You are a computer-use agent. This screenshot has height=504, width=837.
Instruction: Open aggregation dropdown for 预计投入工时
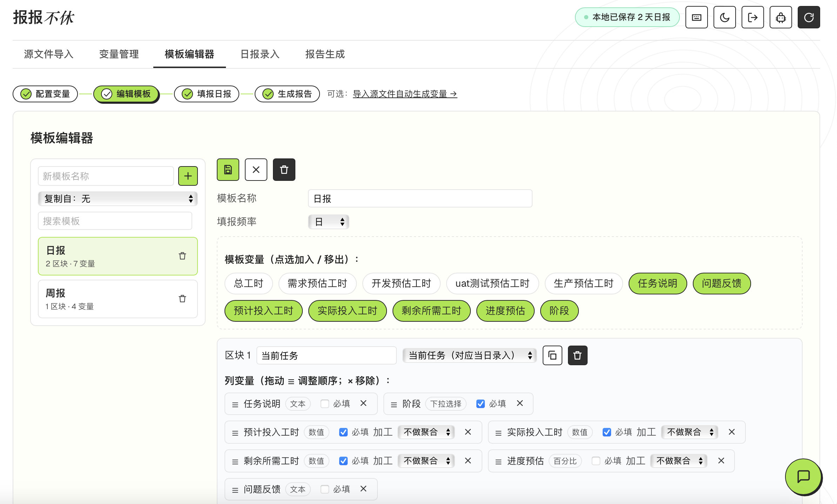pyautogui.click(x=426, y=432)
